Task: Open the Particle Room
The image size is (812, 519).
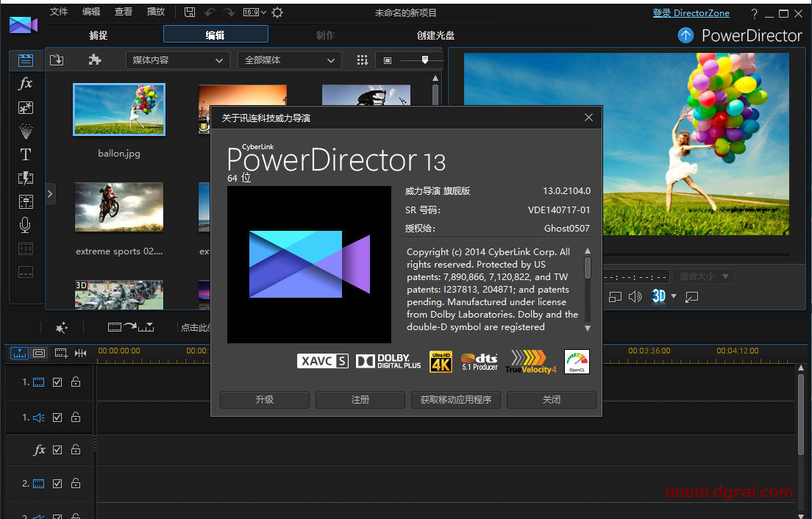Action: tap(25, 131)
